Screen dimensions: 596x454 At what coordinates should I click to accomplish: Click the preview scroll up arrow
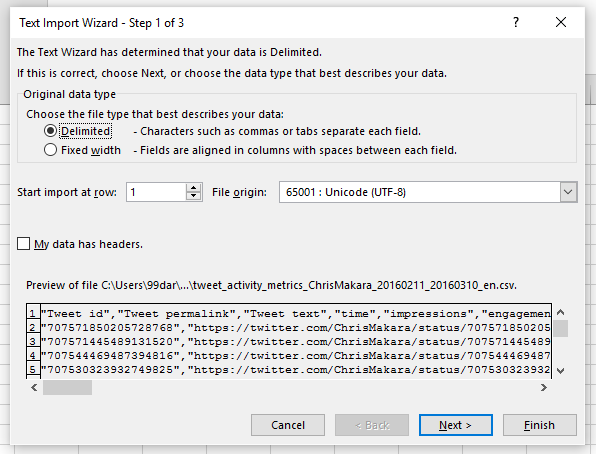click(x=560, y=313)
